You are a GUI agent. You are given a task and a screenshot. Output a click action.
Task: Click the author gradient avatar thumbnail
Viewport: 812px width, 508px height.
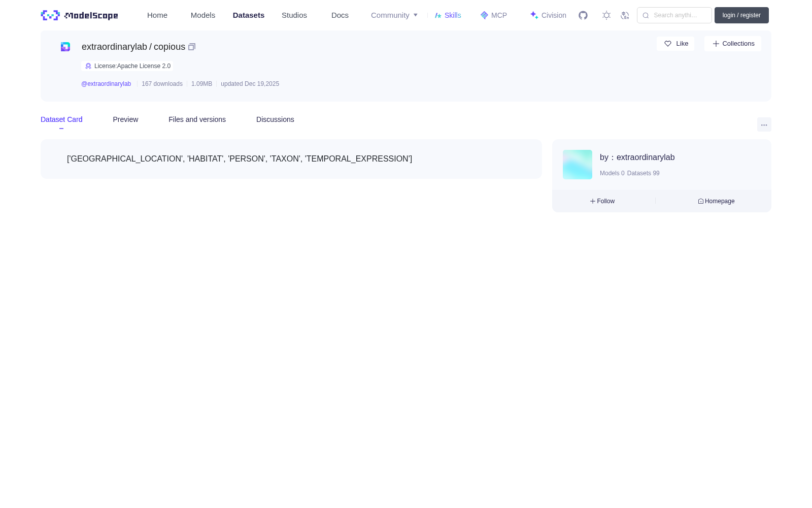578,165
